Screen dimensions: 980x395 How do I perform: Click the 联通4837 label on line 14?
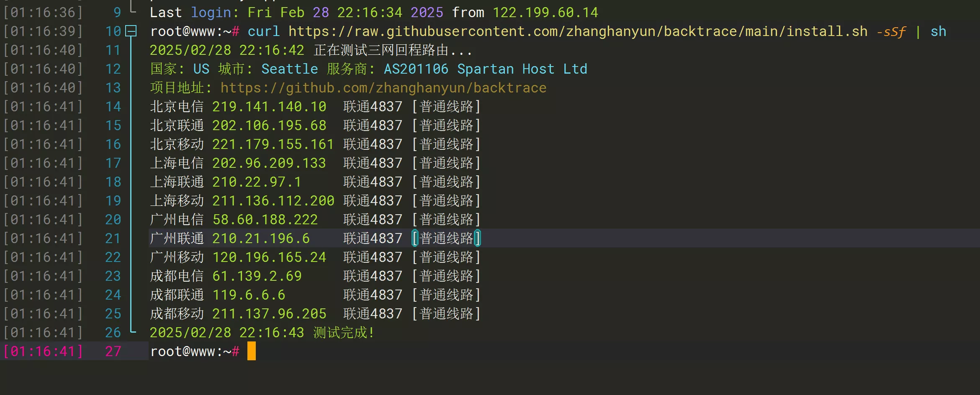[372, 106]
